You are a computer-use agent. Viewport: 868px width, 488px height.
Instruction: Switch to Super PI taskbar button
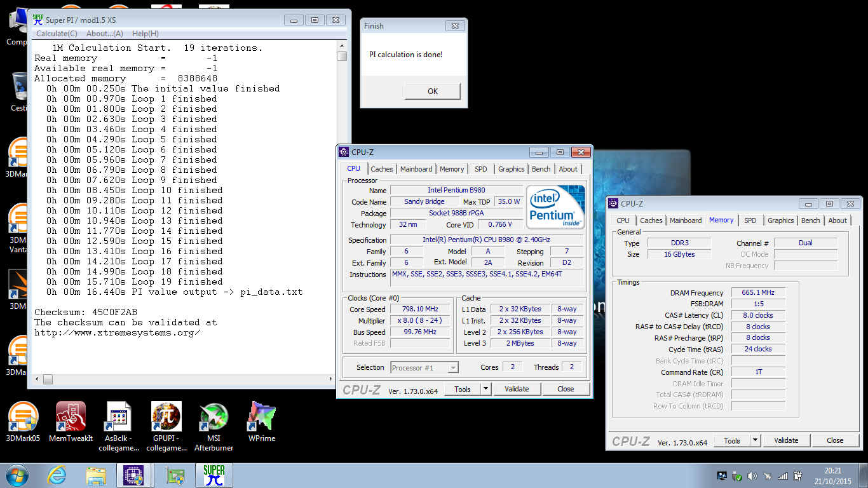tap(214, 475)
